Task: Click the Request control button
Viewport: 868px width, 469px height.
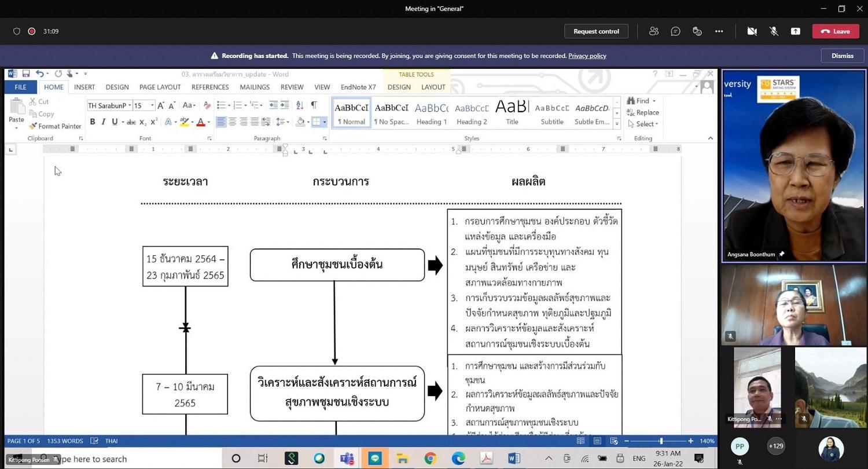Action: pyautogui.click(x=596, y=31)
